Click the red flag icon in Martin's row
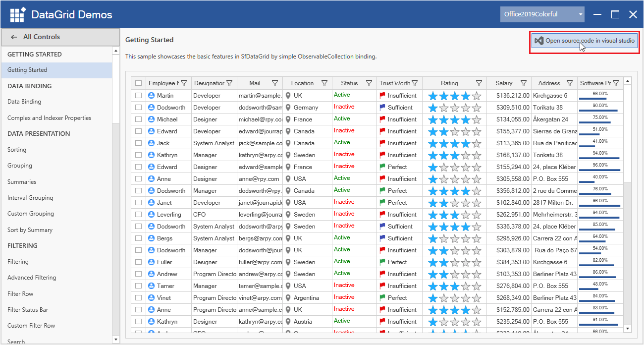This screenshot has width=644, height=345. [x=382, y=95]
